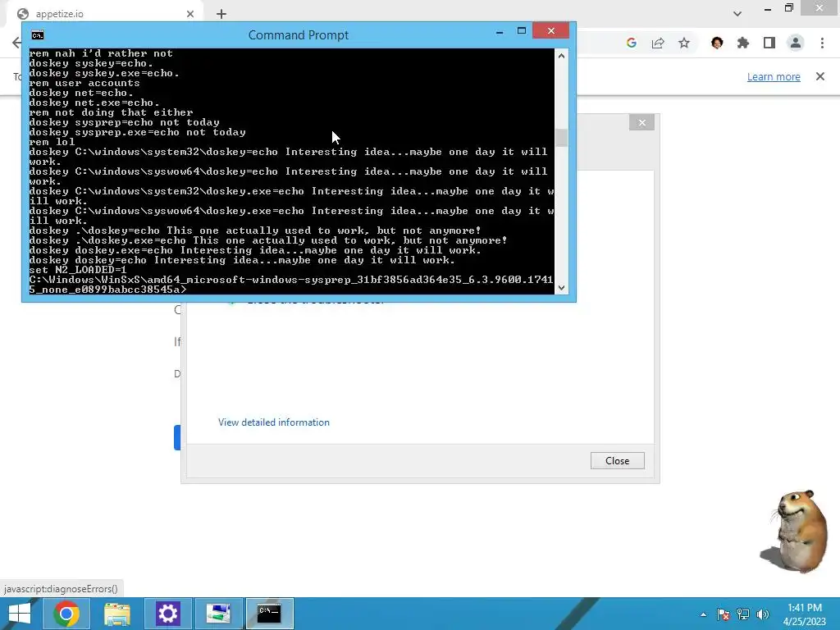
Task: Minimize the Command Prompt window
Action: [x=500, y=32]
